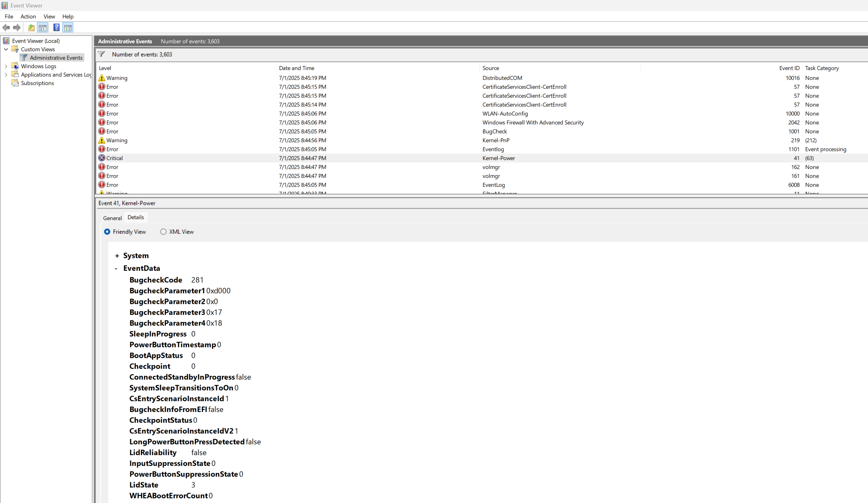Viewport: 868px width, 503px height.
Task: Select the XML View radio button
Action: point(163,232)
